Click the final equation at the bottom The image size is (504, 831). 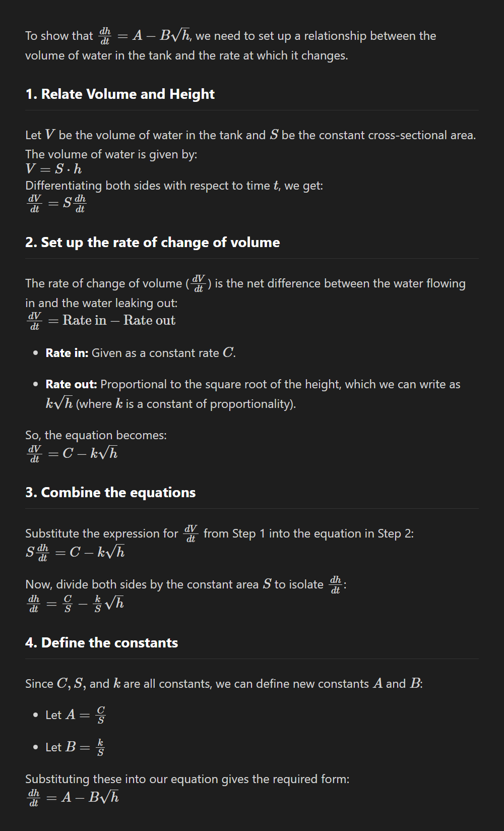point(74,797)
